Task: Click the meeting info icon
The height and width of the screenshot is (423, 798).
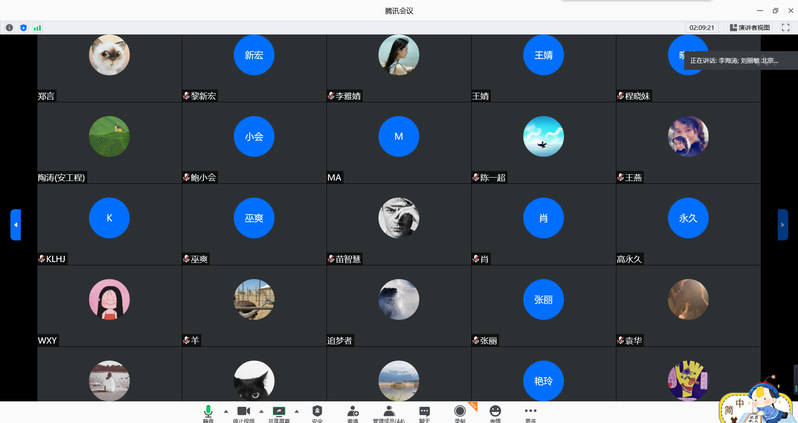Action: coord(9,28)
